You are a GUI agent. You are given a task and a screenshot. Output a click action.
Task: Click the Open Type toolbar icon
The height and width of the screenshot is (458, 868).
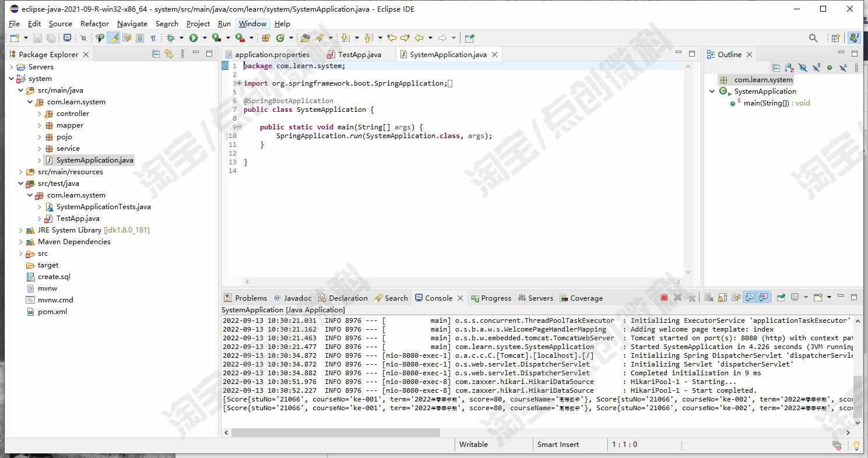point(305,38)
